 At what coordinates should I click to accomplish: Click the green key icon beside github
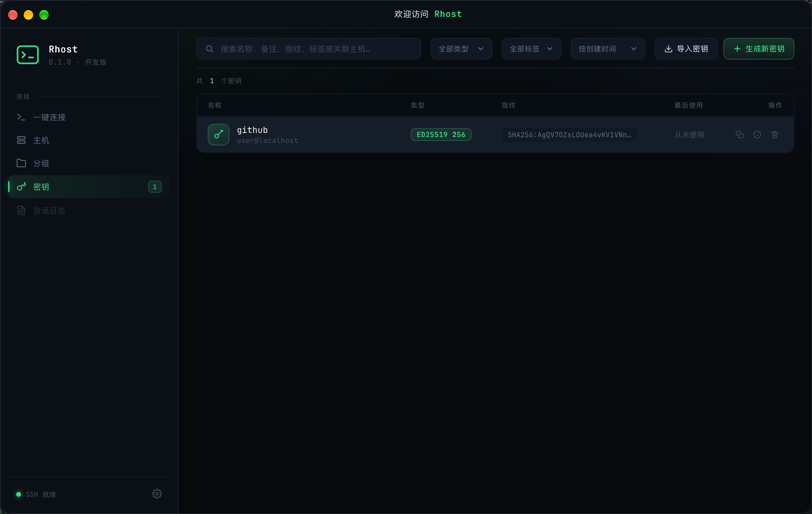pyautogui.click(x=219, y=135)
